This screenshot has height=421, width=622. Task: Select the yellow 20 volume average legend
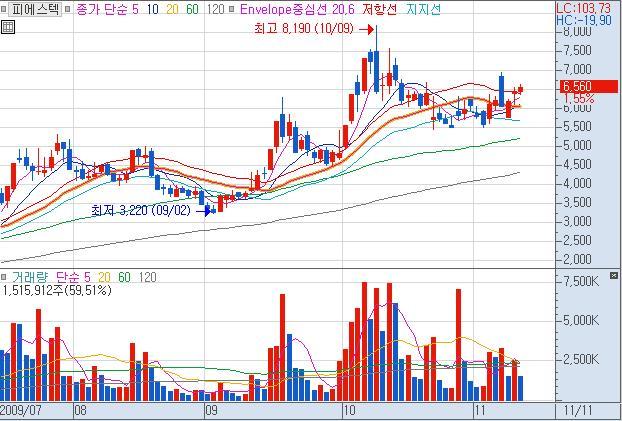click(x=104, y=277)
